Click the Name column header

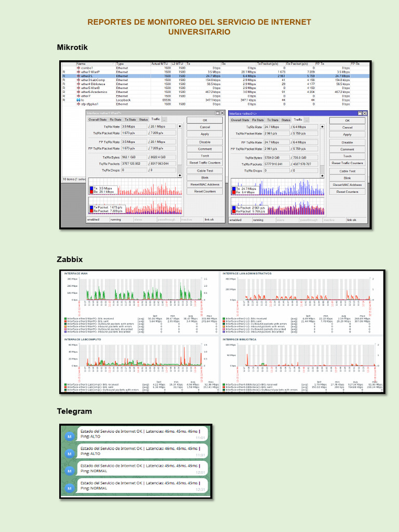coord(96,64)
